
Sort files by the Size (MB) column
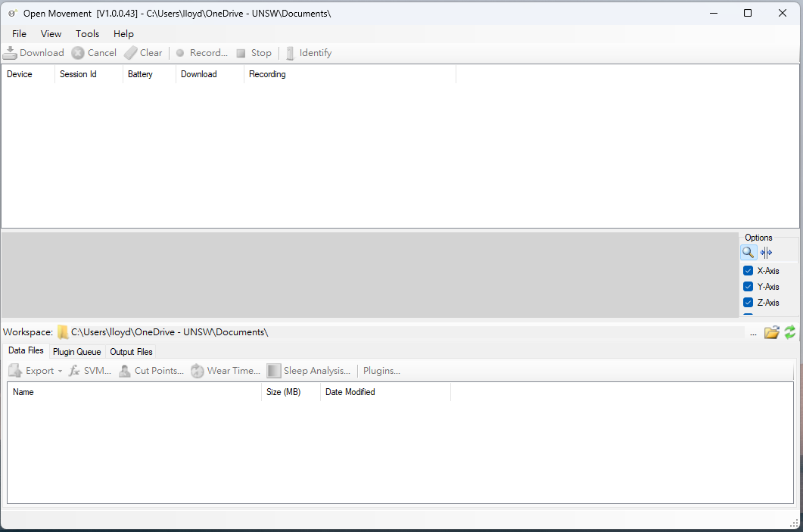[291, 392]
